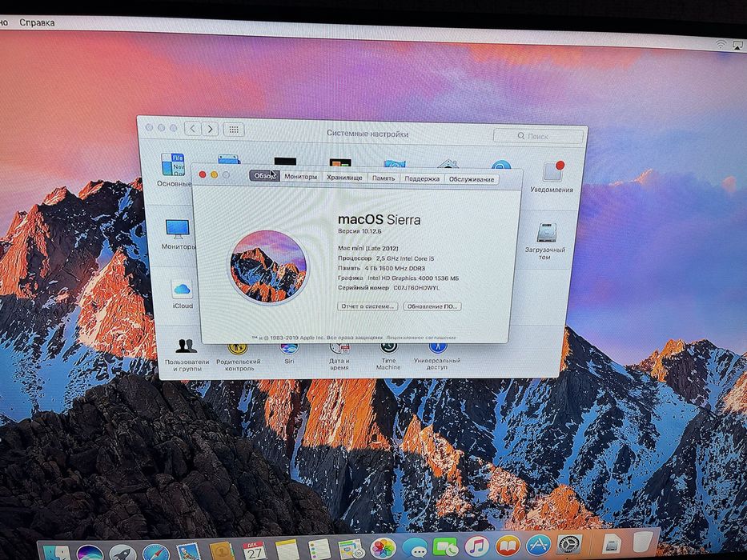747x560 pixels.
Task: Open iBooks orange book icon in Dock
Action: (x=508, y=546)
